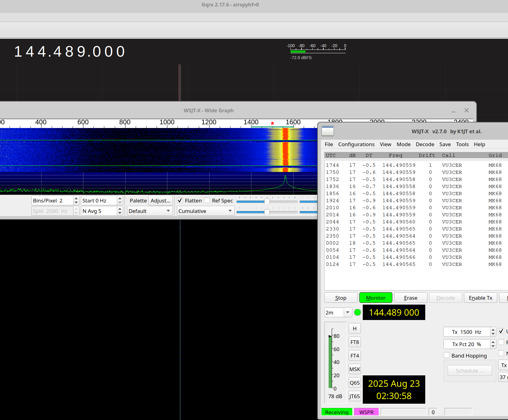Click the Call column header

(448, 155)
